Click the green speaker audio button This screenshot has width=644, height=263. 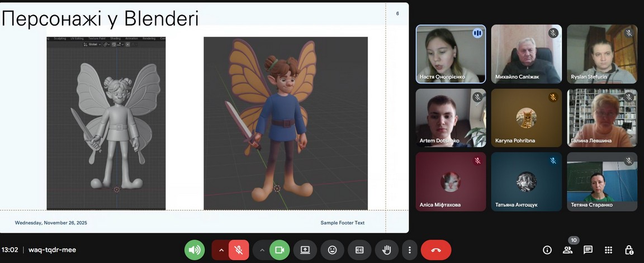195,250
